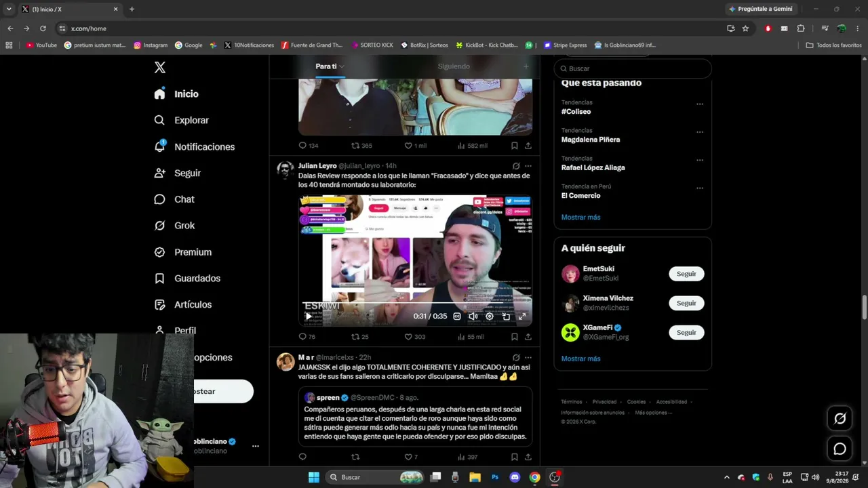Bookmark Mar's post

click(x=514, y=457)
